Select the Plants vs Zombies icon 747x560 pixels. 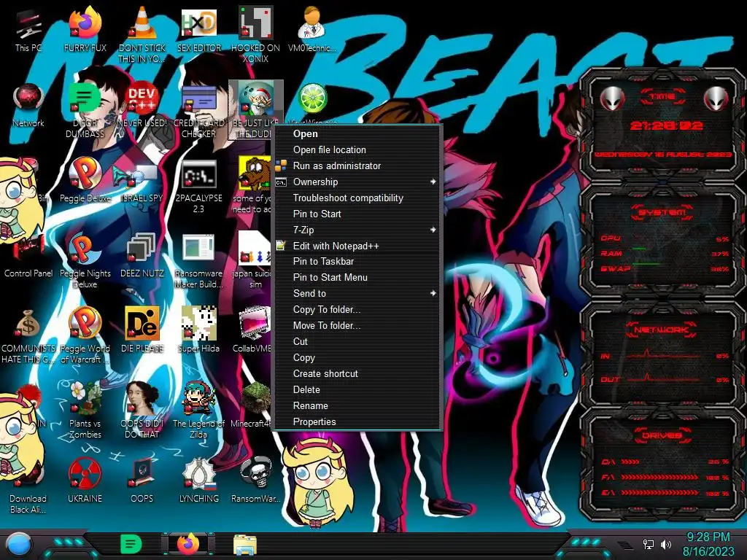point(85,411)
